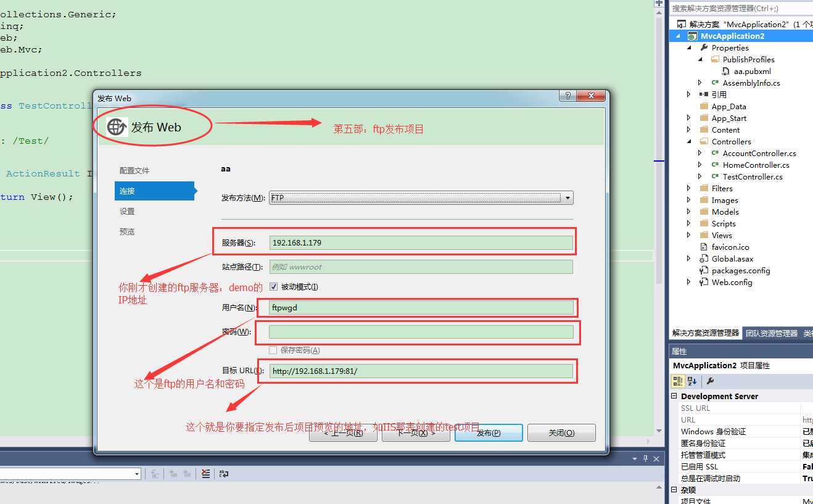Toggle the 被动模式 checkbox
Viewport: 813px width, 504px height.
coord(274,287)
